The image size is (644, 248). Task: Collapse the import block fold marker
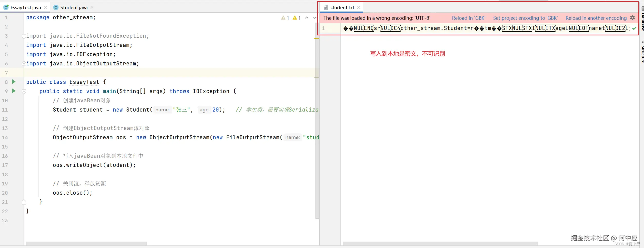[24, 36]
